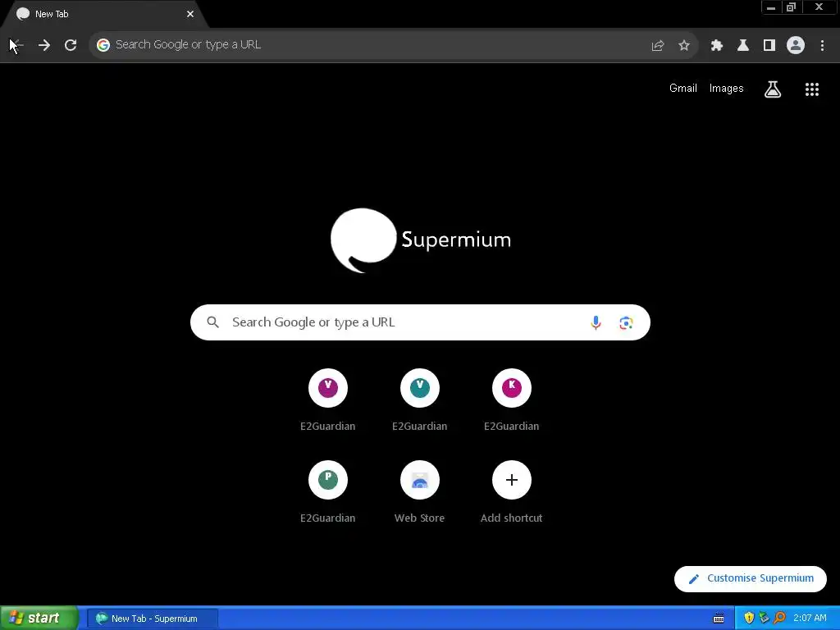
Task: Minimize the browser window
Action: point(771,7)
